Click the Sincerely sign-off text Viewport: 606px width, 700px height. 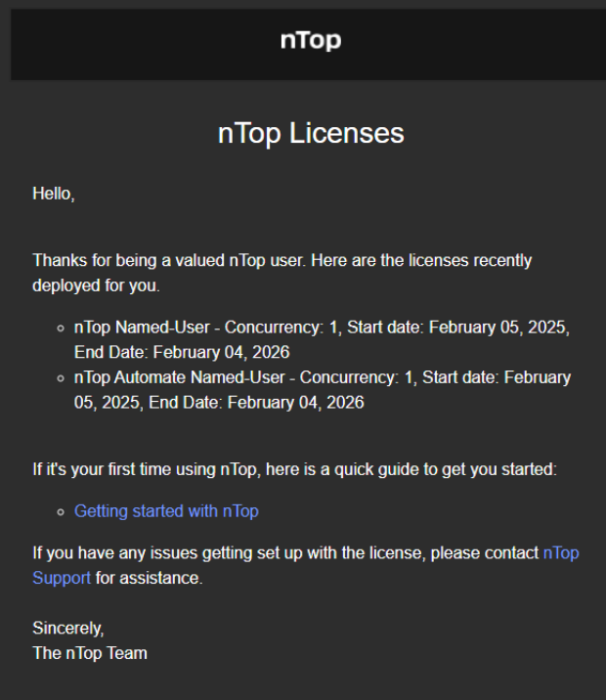point(67,629)
